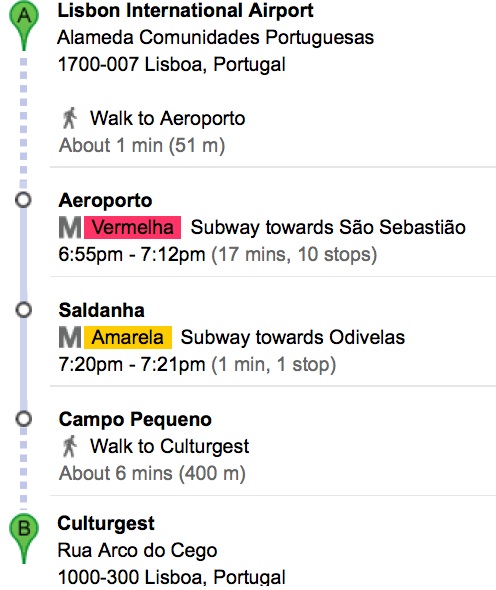
Task: Select the Campo Pequeno station name
Action: point(135,420)
